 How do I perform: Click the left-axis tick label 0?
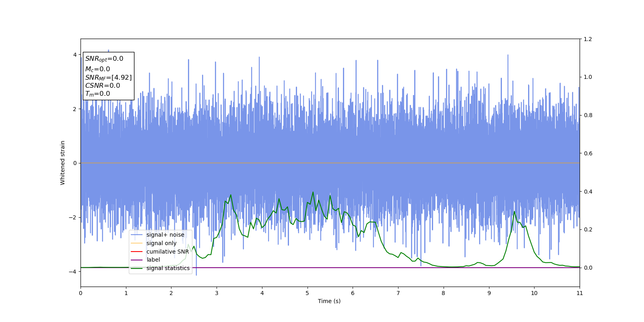coord(75,163)
